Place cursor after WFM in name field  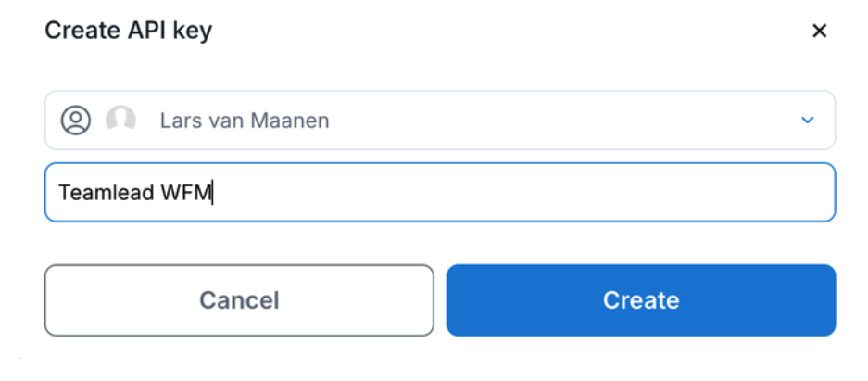pos(214,193)
